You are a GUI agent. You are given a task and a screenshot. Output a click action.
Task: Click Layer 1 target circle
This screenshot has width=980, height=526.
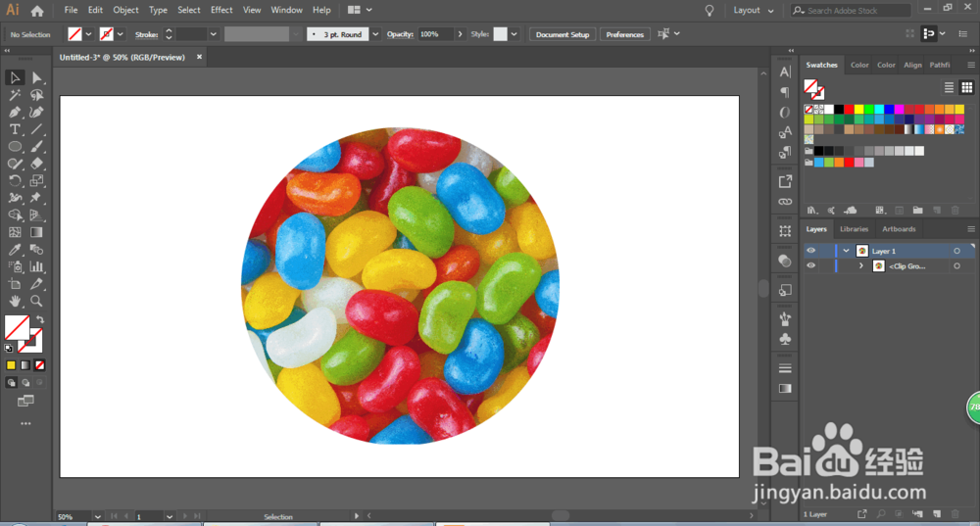956,251
